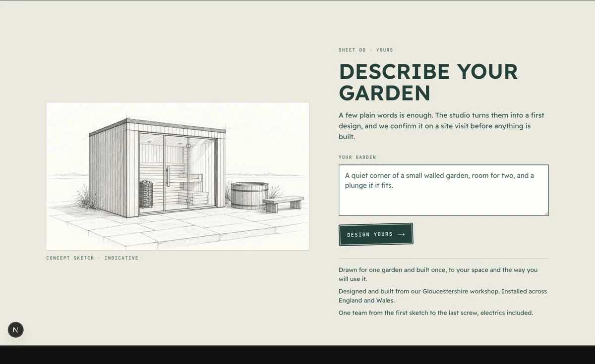Click the 'Drawn for one garden' line

point(438,274)
